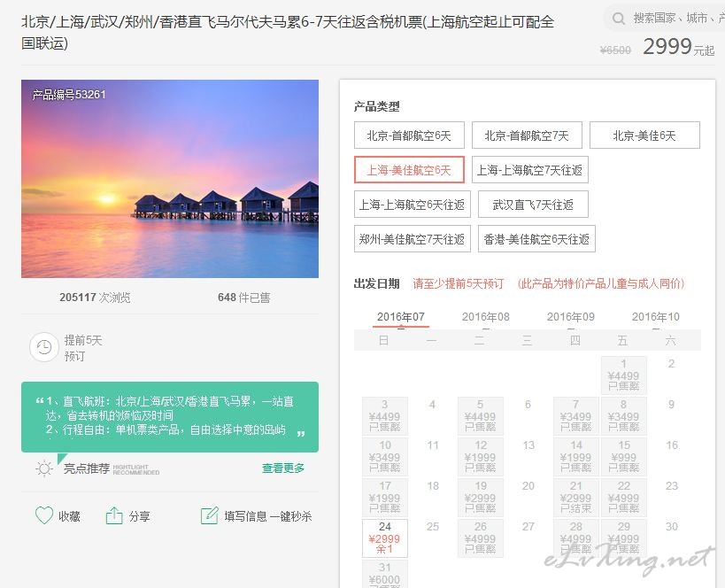Select product type 武汉直飞7天往返
The width and height of the screenshot is (725, 588).
click(533, 205)
